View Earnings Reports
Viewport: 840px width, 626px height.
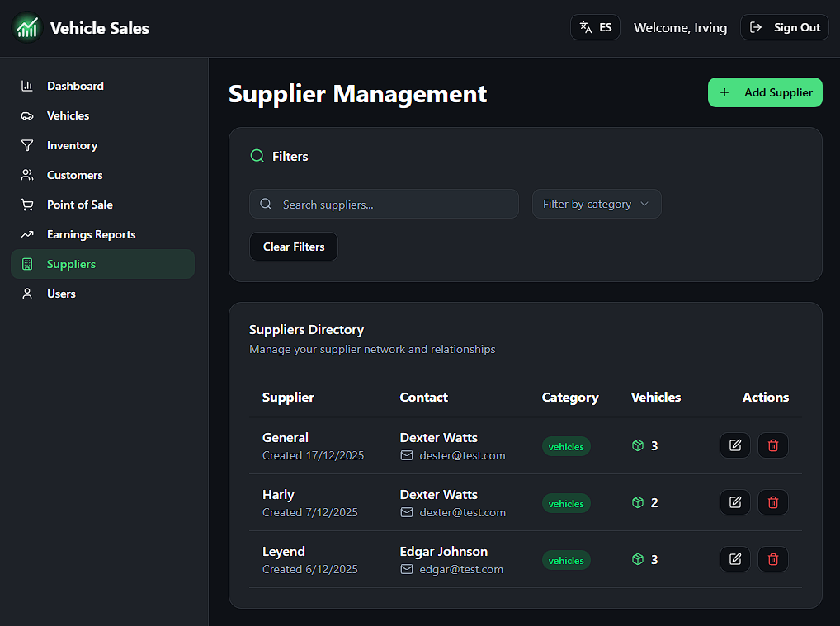click(102, 234)
